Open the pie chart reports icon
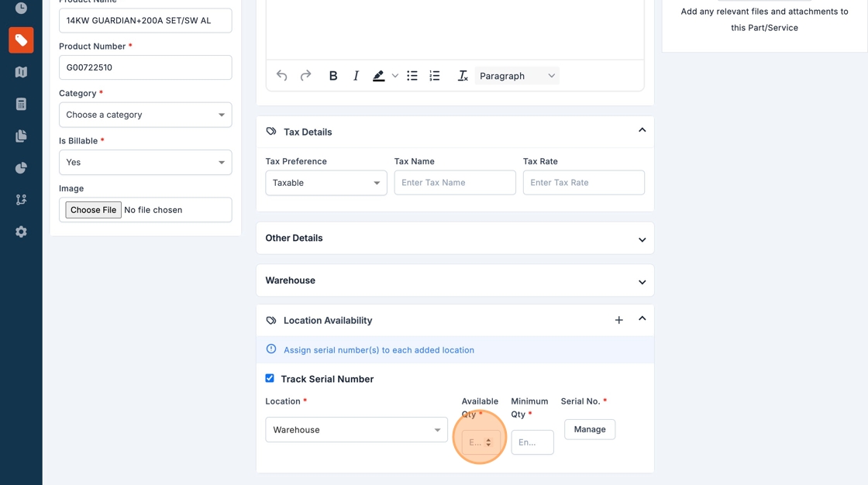 point(21,168)
